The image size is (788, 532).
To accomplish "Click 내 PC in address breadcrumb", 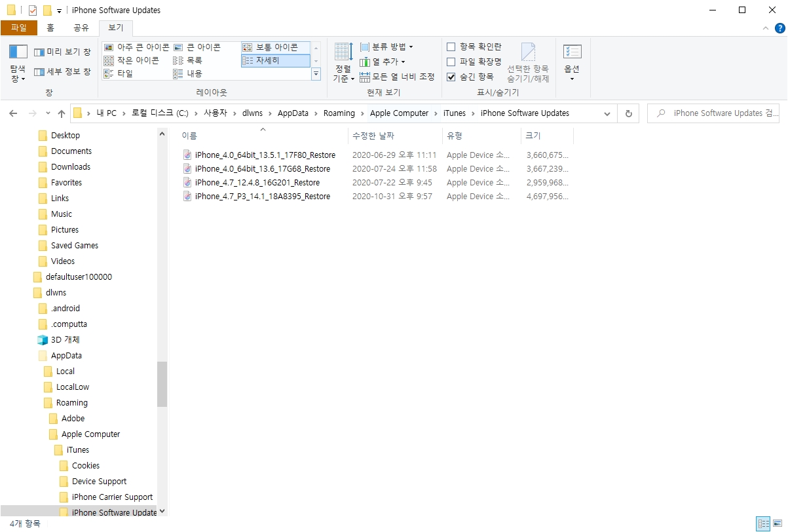I will click(106, 113).
